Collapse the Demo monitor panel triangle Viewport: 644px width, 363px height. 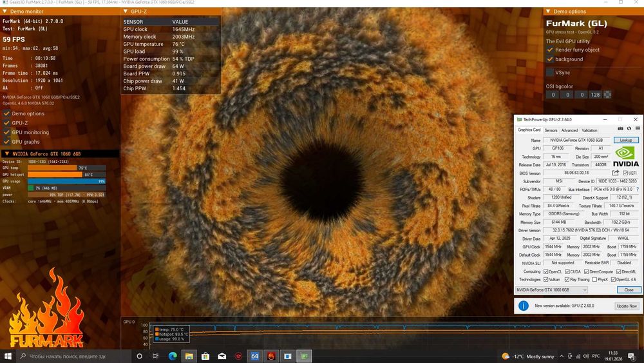5,12
